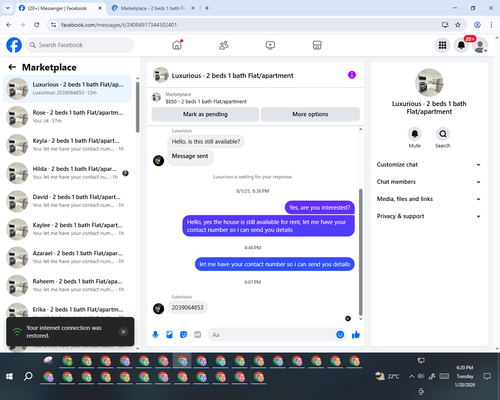
Task: Attach a photo with the image icon
Action: [x=169, y=334]
